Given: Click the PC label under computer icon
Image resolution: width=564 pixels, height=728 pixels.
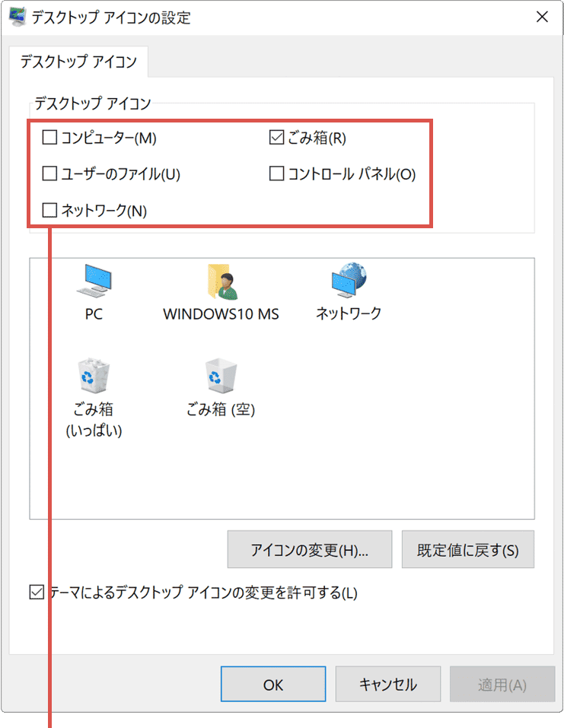Looking at the screenshot, I should [94, 314].
